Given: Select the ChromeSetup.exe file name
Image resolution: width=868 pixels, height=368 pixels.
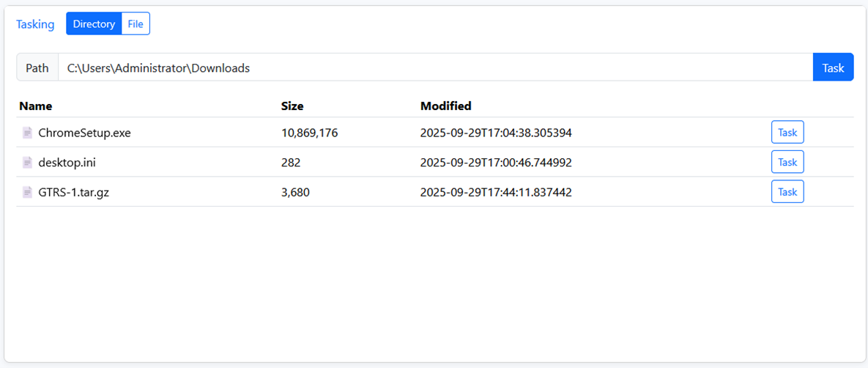Looking at the screenshot, I should point(84,133).
